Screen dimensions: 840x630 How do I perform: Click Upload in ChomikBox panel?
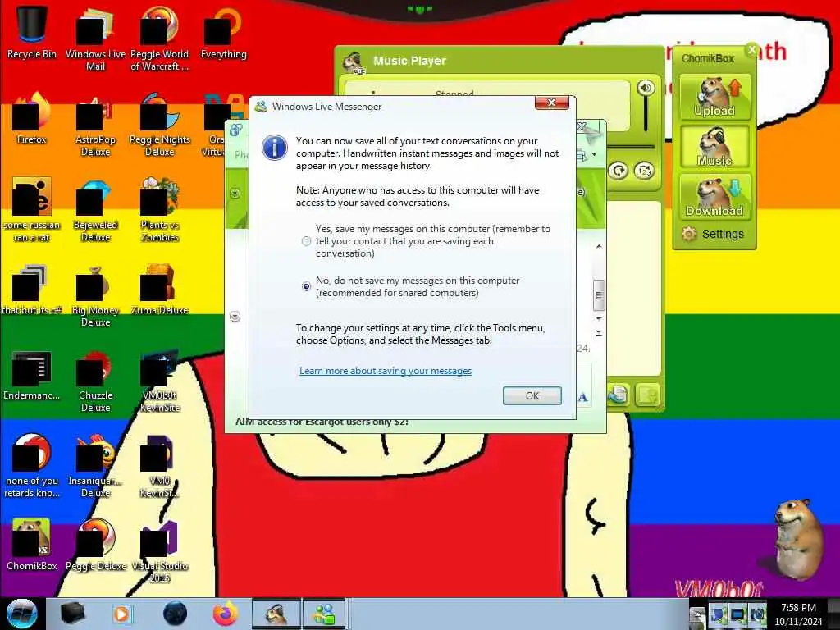[714, 97]
